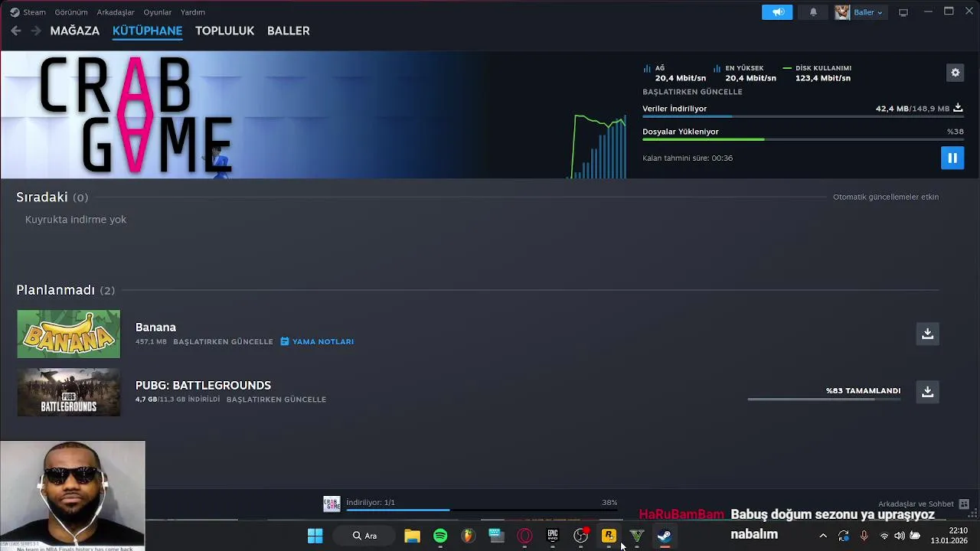This screenshot has width=980, height=551.
Task: Open Rockstar Games Launcher from taskbar
Action: pyautogui.click(x=609, y=536)
